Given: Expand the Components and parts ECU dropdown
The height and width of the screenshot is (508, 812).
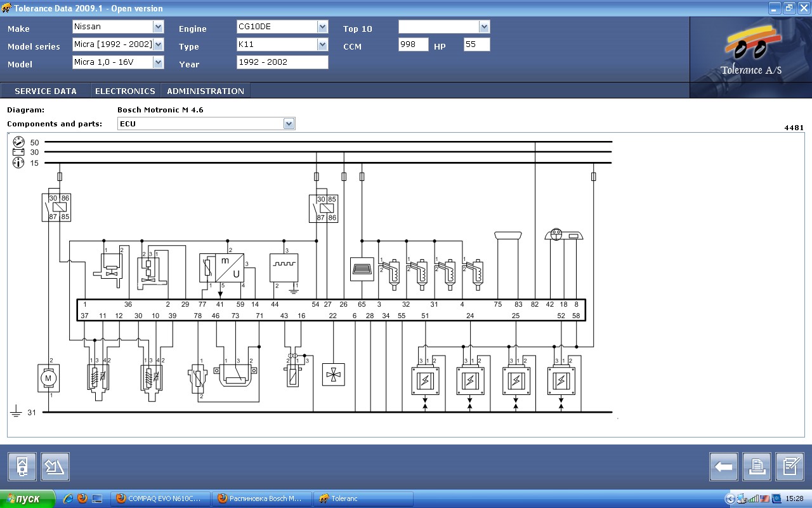Looking at the screenshot, I should point(289,124).
